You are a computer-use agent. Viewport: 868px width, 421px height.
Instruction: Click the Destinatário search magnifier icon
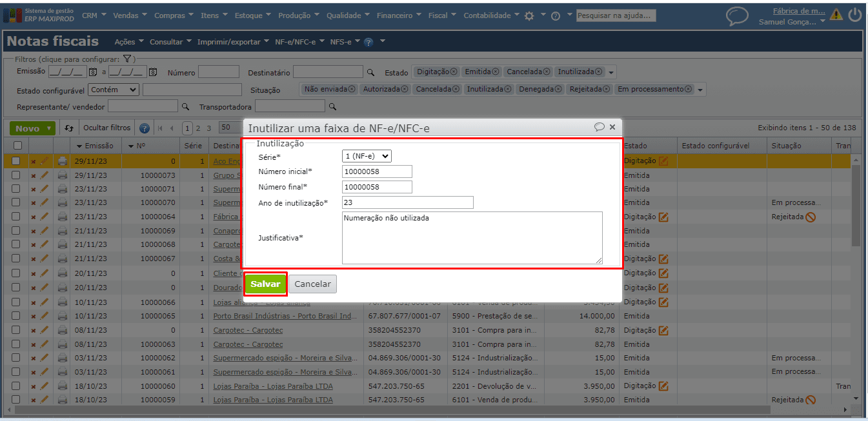click(x=370, y=73)
